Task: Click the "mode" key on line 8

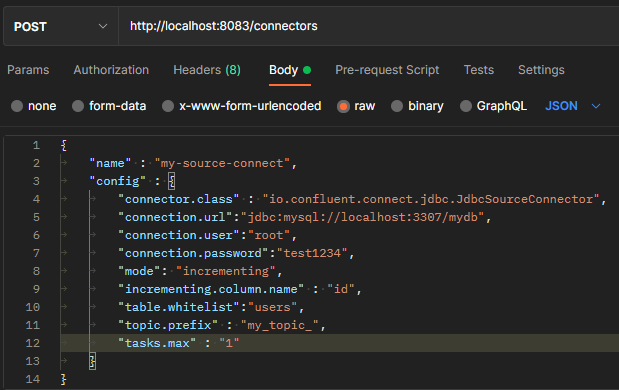Action: 139,271
